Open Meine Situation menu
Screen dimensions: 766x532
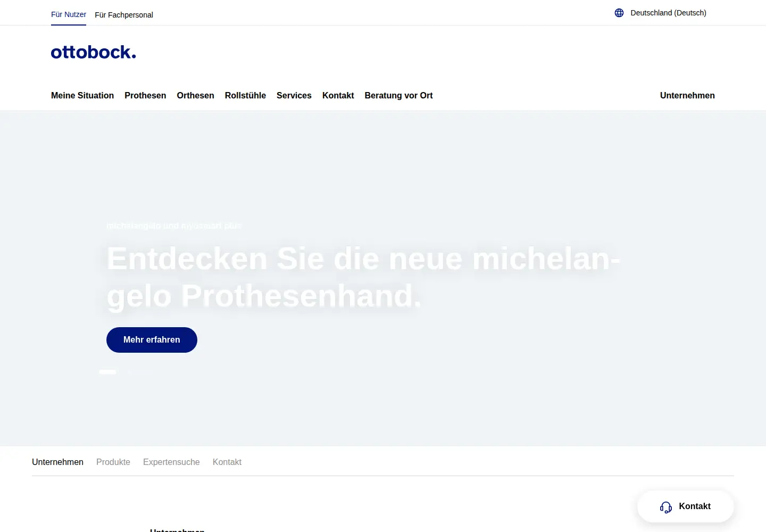[82, 95]
